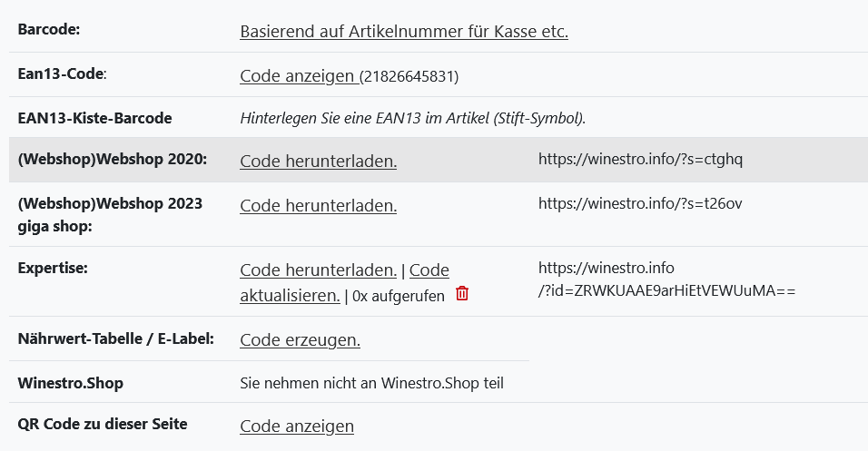
Task: Click the winestro.info/?s=t26ov URL text
Action: (x=640, y=203)
